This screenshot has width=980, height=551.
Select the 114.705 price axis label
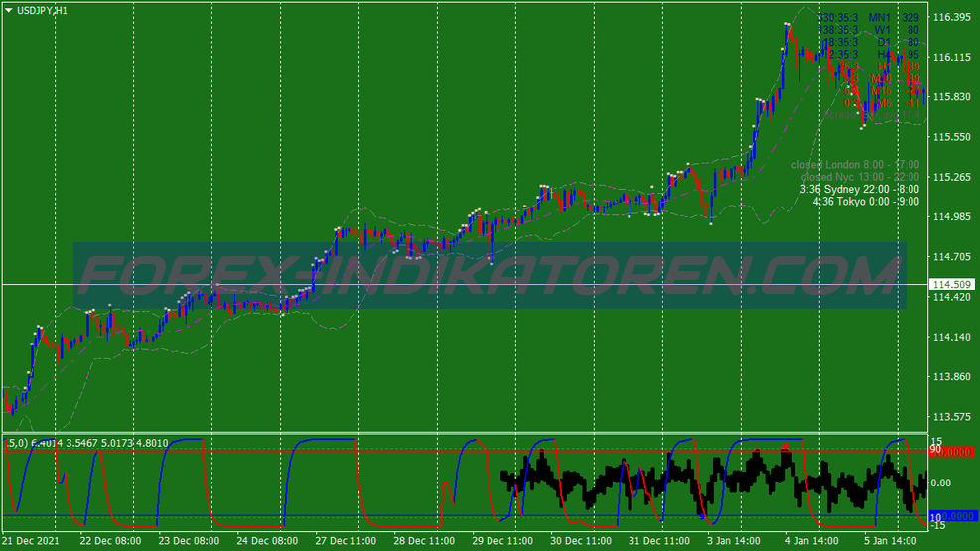point(952,257)
